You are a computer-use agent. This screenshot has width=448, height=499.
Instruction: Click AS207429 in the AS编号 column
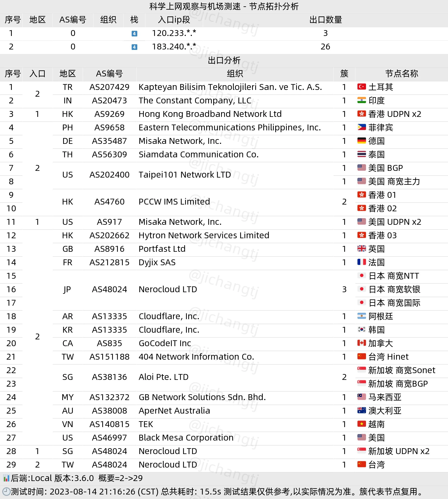109,87
